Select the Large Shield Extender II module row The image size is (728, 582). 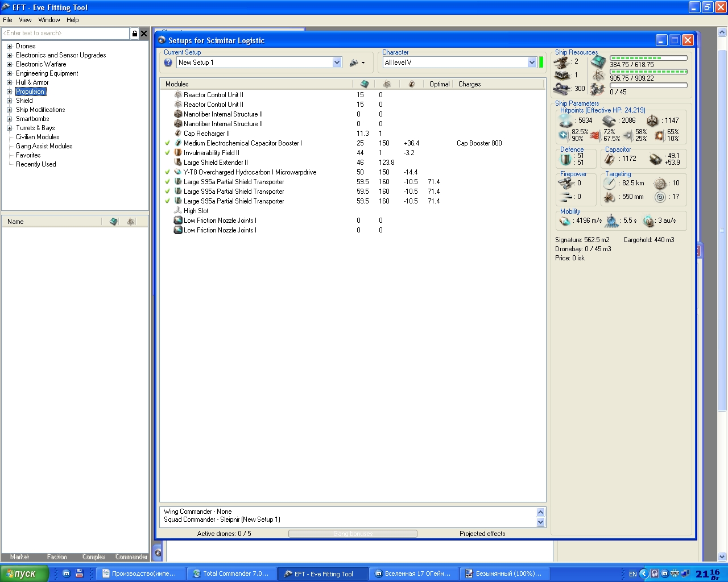pos(353,163)
